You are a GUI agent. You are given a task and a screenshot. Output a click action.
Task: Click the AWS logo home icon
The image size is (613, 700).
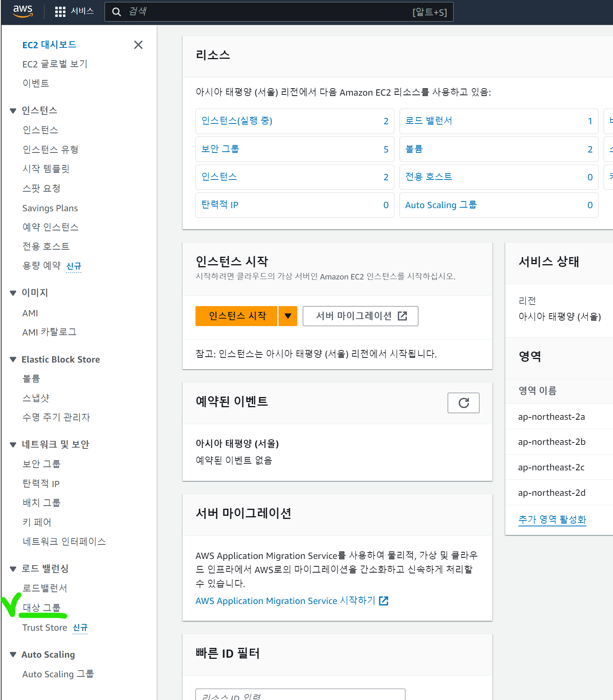[23, 11]
